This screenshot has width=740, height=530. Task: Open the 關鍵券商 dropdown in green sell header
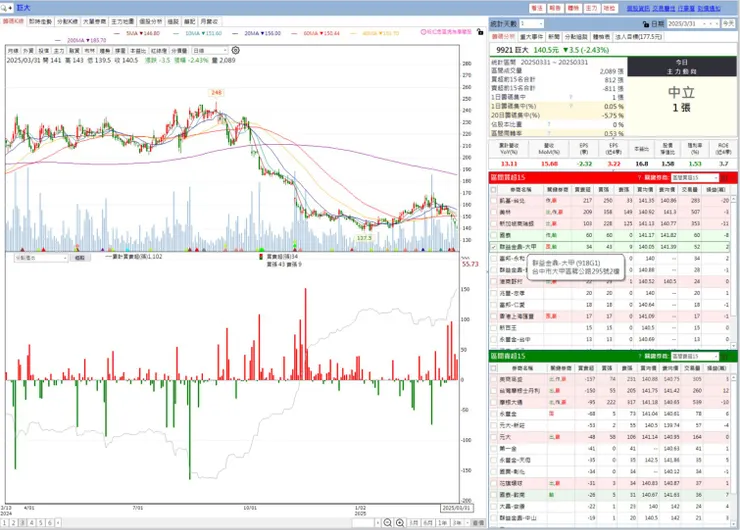coord(694,356)
